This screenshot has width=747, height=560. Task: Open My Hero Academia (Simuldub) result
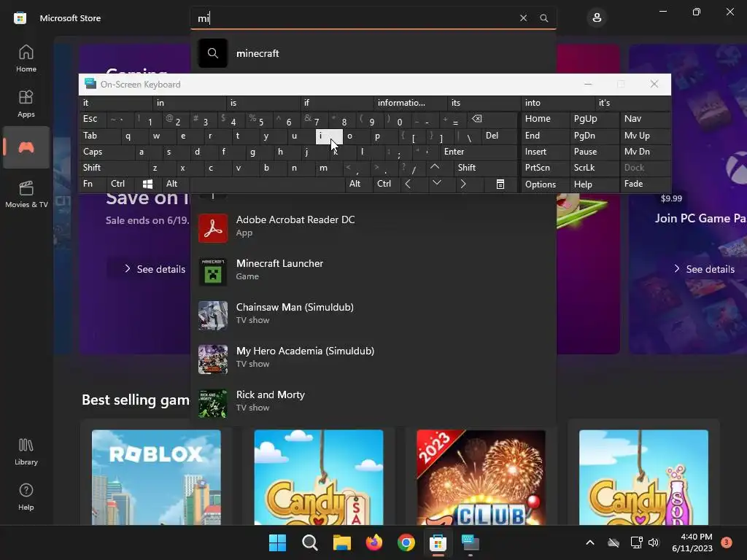[373, 359]
